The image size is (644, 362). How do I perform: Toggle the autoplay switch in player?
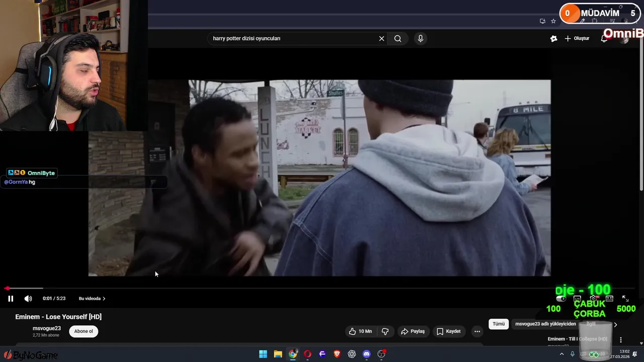coord(560,299)
